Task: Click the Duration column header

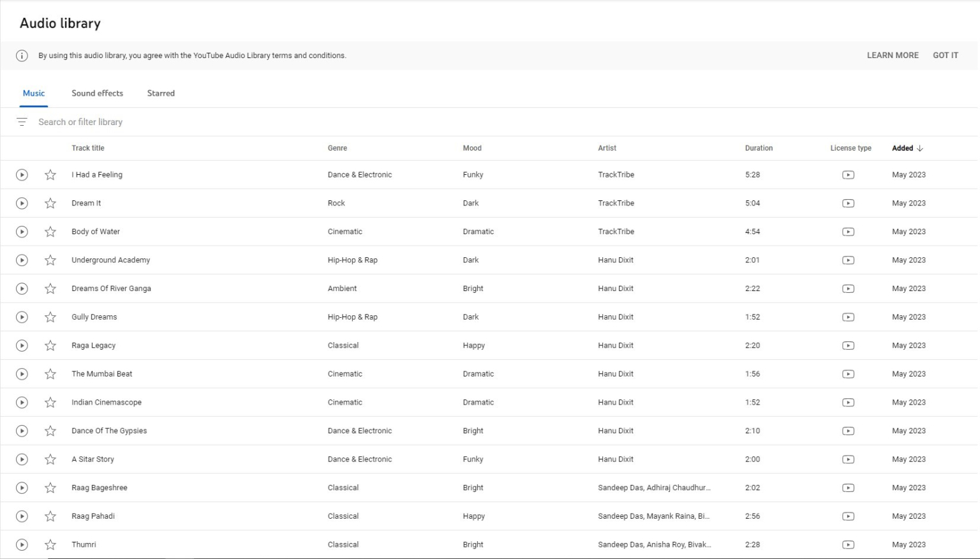Action: (759, 148)
